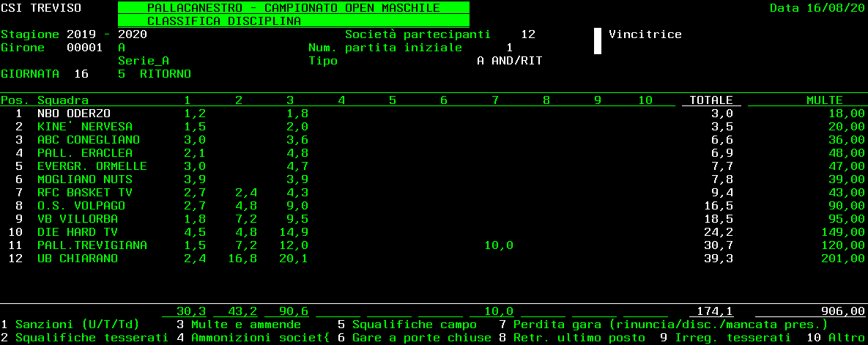Click the Serie_A label
The image size is (868, 345).
[143, 61]
